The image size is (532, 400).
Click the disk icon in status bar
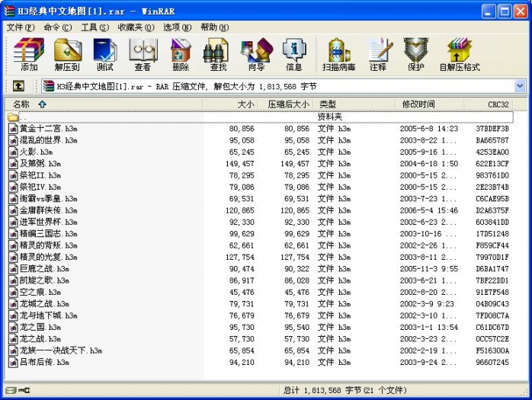coord(11,390)
